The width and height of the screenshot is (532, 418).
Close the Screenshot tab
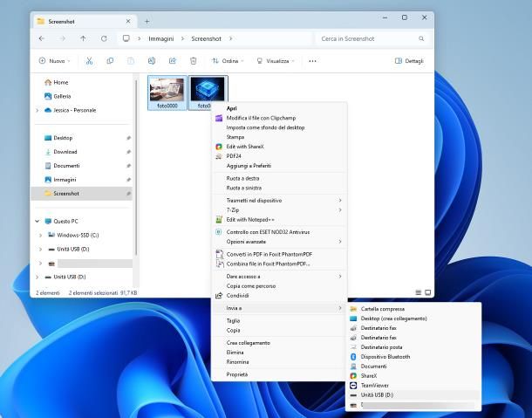click(x=128, y=22)
